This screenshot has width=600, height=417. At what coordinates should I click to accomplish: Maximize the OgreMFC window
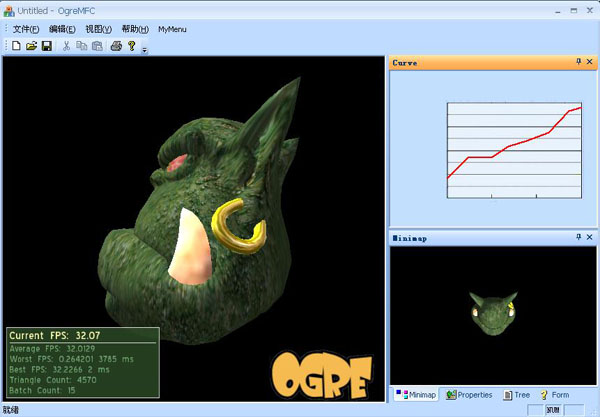pos(574,11)
